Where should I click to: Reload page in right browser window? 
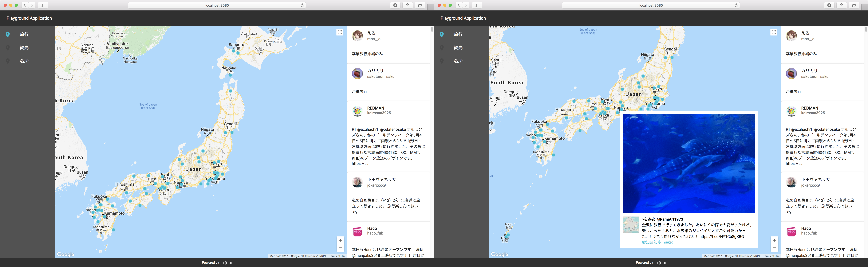coord(736,5)
